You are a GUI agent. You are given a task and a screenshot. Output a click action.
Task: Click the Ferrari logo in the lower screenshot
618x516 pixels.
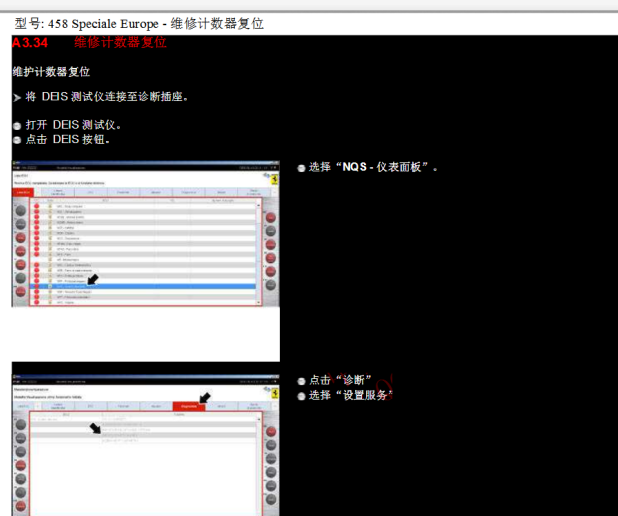tap(274, 394)
